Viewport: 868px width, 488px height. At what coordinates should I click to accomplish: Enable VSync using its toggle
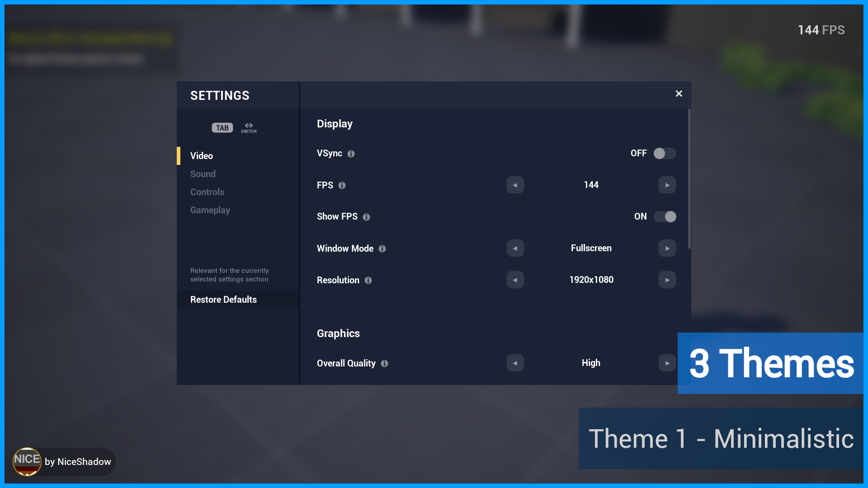[x=665, y=154]
